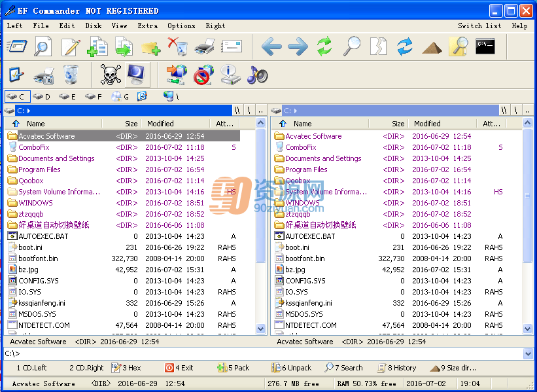Open the Switch list menu
Image resolution: width=537 pixels, height=392 pixels.
click(479, 26)
